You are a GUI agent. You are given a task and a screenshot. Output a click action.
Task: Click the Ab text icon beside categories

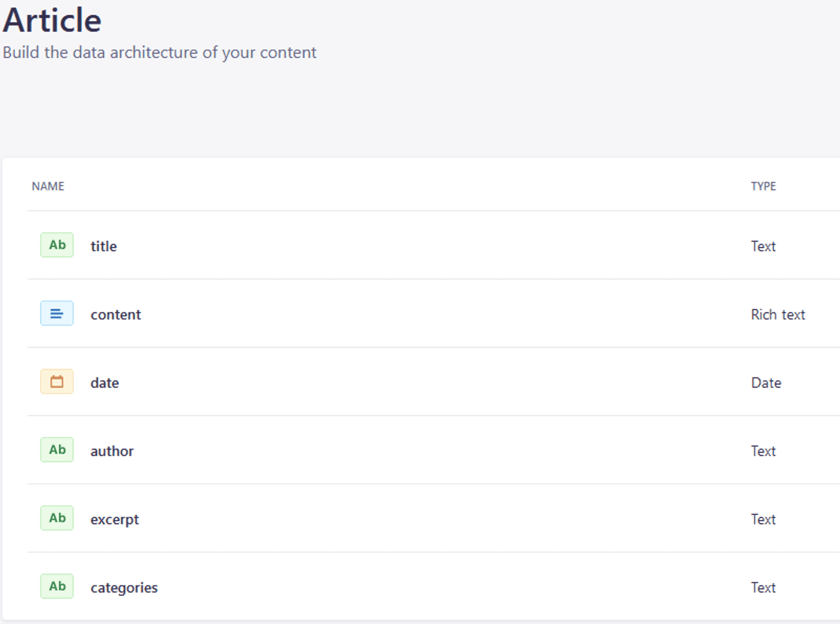point(57,586)
